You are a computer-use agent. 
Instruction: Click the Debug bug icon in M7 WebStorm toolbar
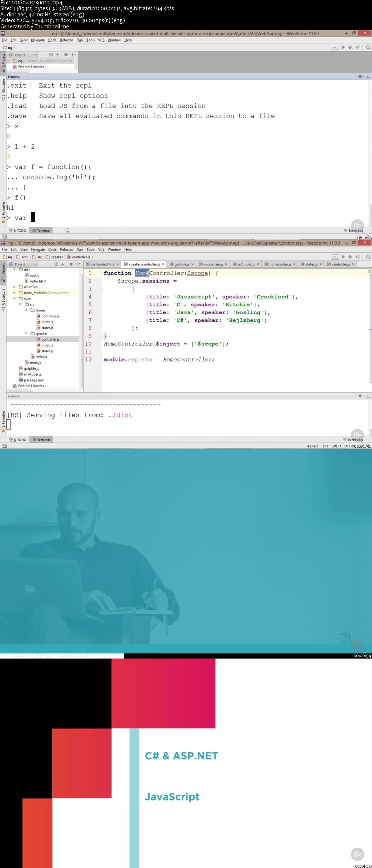point(350,257)
